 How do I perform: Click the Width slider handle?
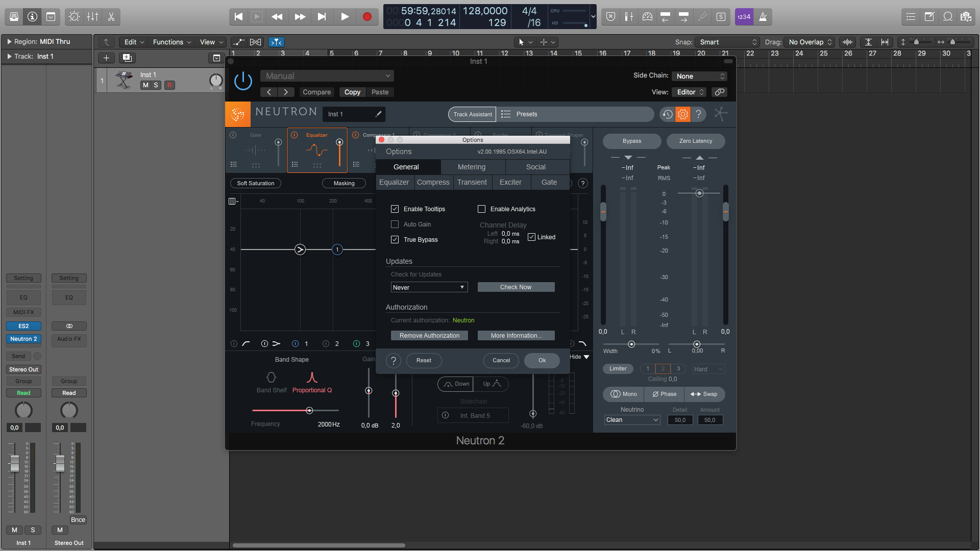tap(631, 344)
